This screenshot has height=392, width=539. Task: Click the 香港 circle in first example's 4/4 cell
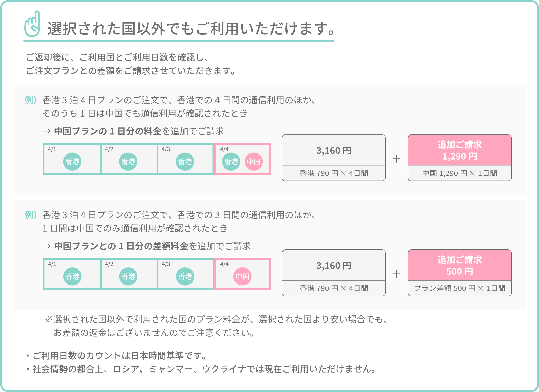(x=231, y=162)
